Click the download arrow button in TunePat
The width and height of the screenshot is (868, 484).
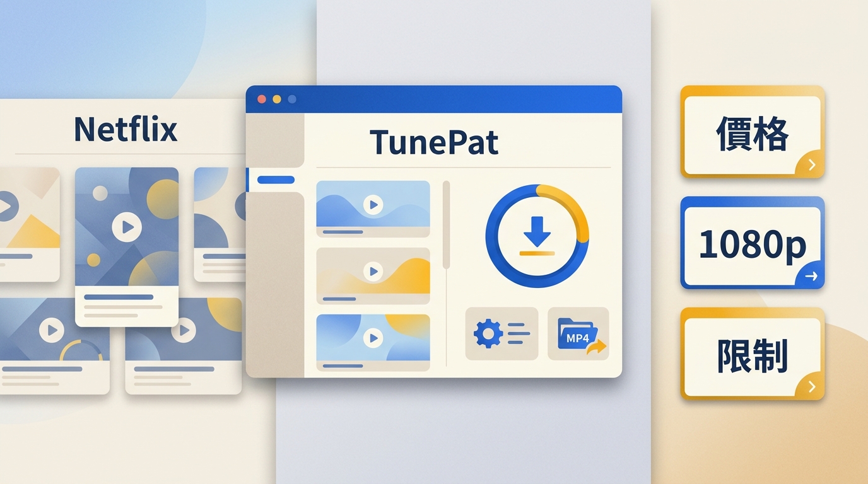[537, 236]
